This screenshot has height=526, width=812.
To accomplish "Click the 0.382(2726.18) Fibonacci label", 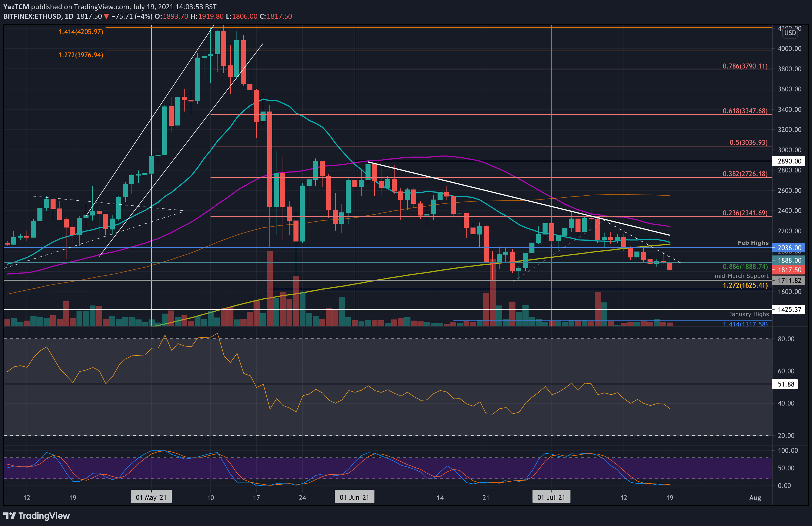I will coord(745,174).
